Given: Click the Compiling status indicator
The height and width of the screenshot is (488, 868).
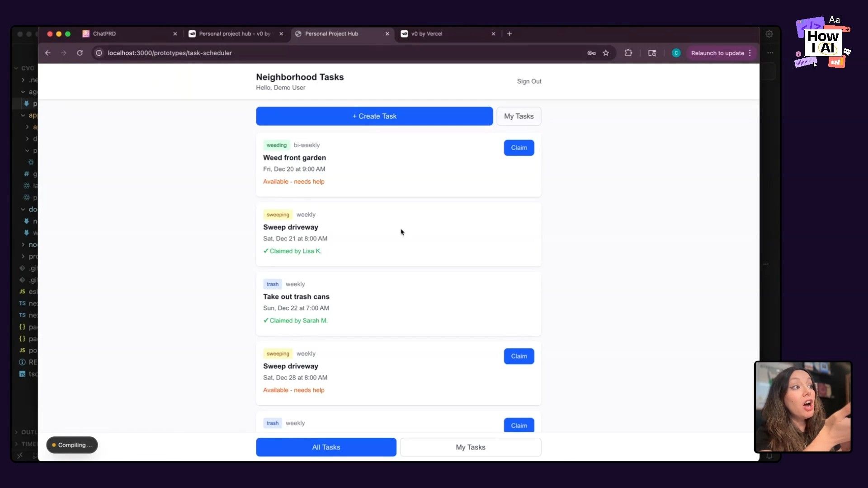Looking at the screenshot, I should click(72, 445).
